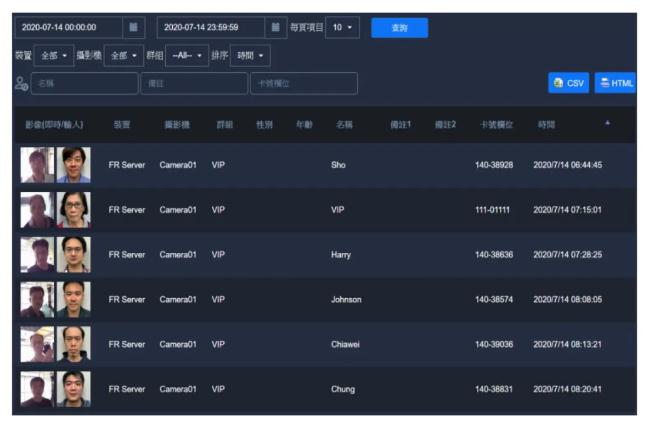Click the sort arrow in the table header
Viewport: 651px width, 424px height.
[x=606, y=123]
